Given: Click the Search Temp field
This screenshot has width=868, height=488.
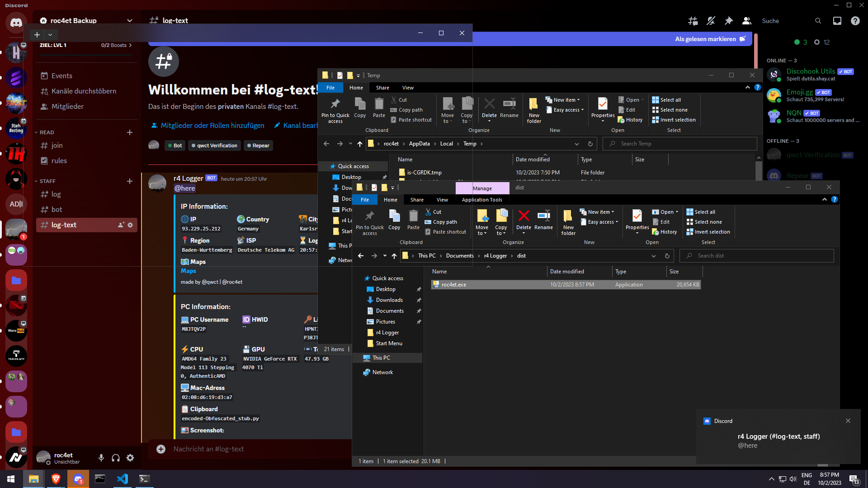Looking at the screenshot, I should [680, 144].
